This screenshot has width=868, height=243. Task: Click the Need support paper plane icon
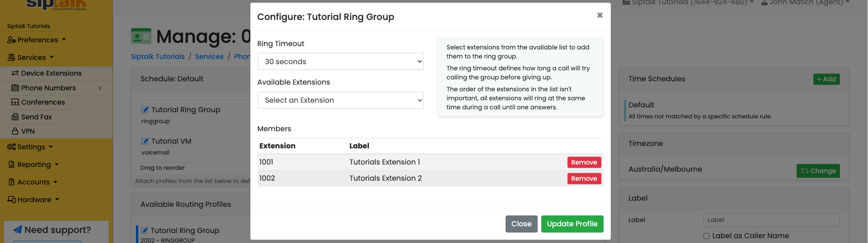coord(18,230)
